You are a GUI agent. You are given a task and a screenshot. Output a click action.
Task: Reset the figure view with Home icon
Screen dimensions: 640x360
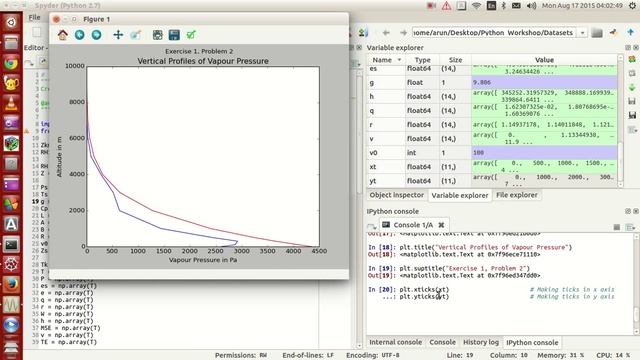coord(62,35)
